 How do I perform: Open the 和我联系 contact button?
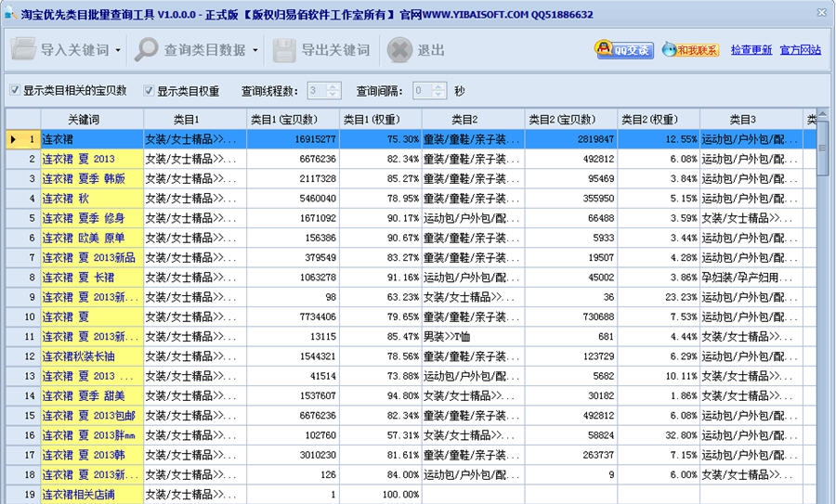tap(690, 49)
